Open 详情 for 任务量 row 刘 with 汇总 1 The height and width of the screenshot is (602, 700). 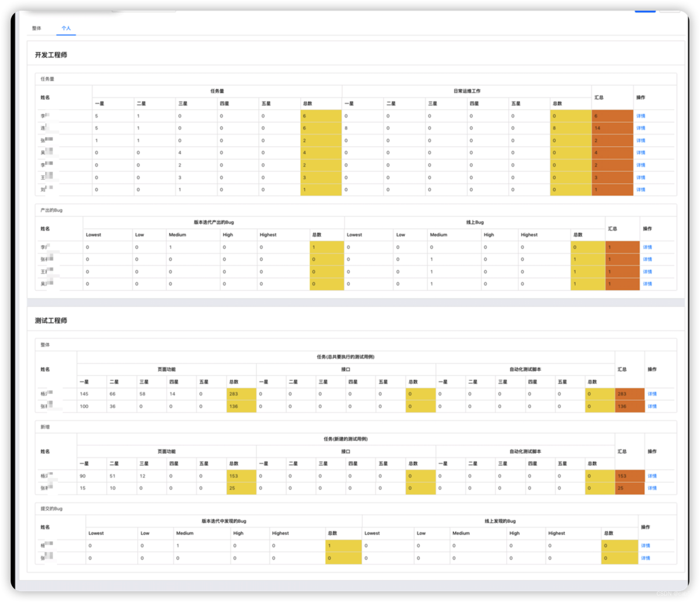[641, 190]
